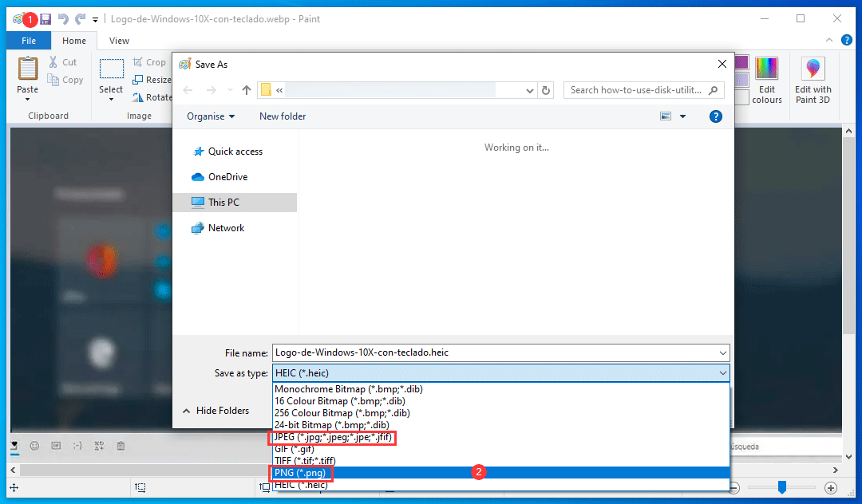Open Paint help from the ribbon corner

click(x=847, y=40)
